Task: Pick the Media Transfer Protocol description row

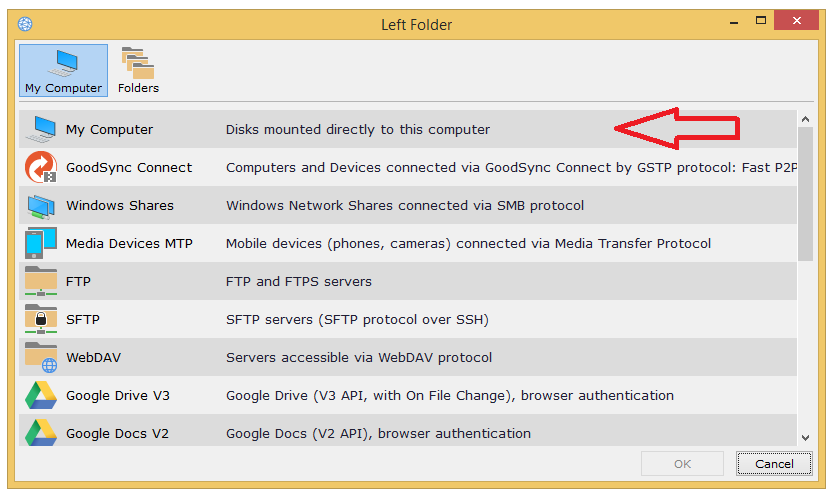Action: point(468,244)
